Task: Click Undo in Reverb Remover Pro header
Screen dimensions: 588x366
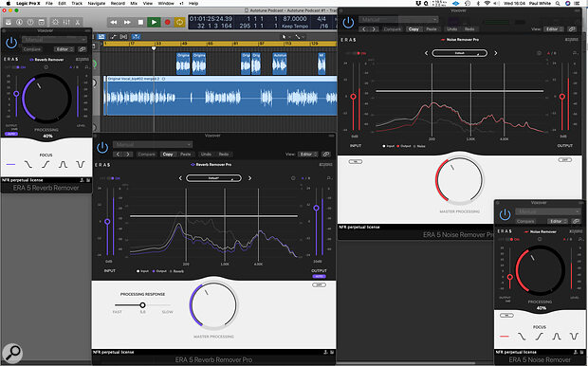Action: pyautogui.click(x=206, y=155)
